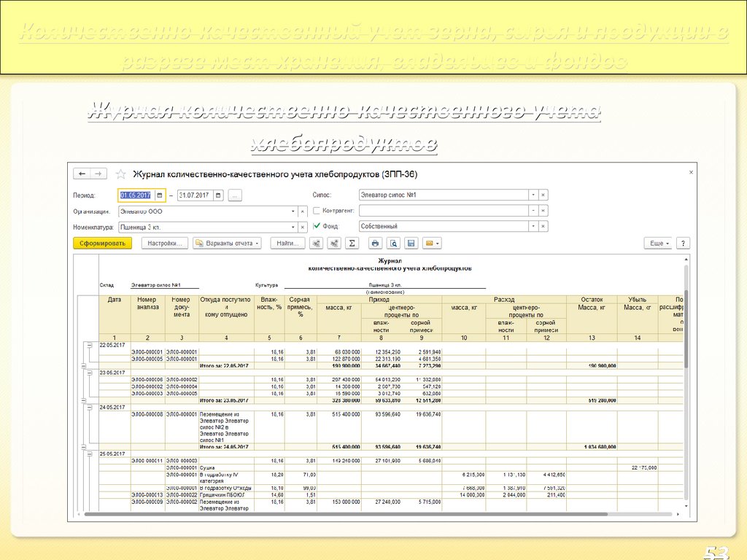Open calendar for start date 01.05.2017
Image resolution: width=747 pixels, height=560 pixels.
(158, 195)
